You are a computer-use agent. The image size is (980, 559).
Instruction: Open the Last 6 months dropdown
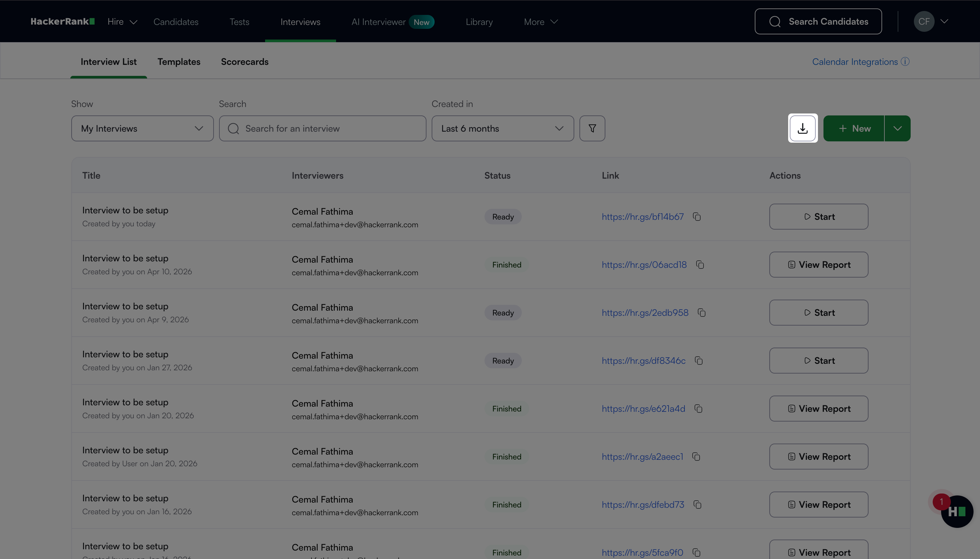(502, 128)
